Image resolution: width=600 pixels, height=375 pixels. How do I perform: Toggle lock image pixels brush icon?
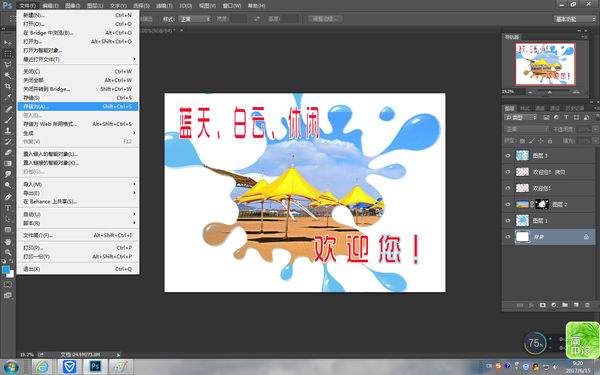tap(532, 141)
